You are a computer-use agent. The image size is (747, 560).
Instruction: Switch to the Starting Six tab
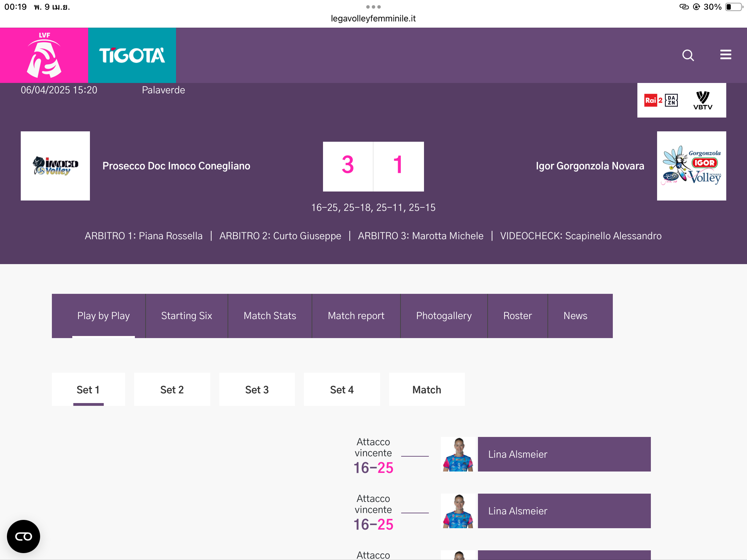pos(187,316)
